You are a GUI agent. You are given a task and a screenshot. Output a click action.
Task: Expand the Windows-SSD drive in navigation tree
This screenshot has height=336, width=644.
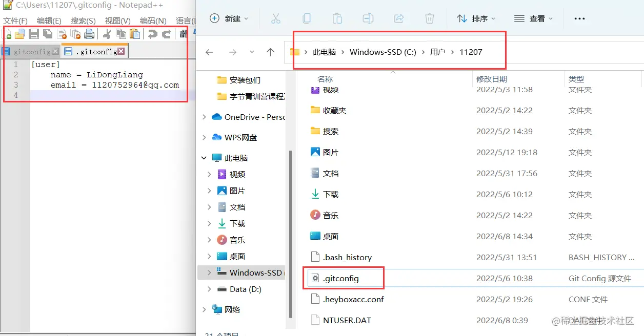(x=209, y=272)
